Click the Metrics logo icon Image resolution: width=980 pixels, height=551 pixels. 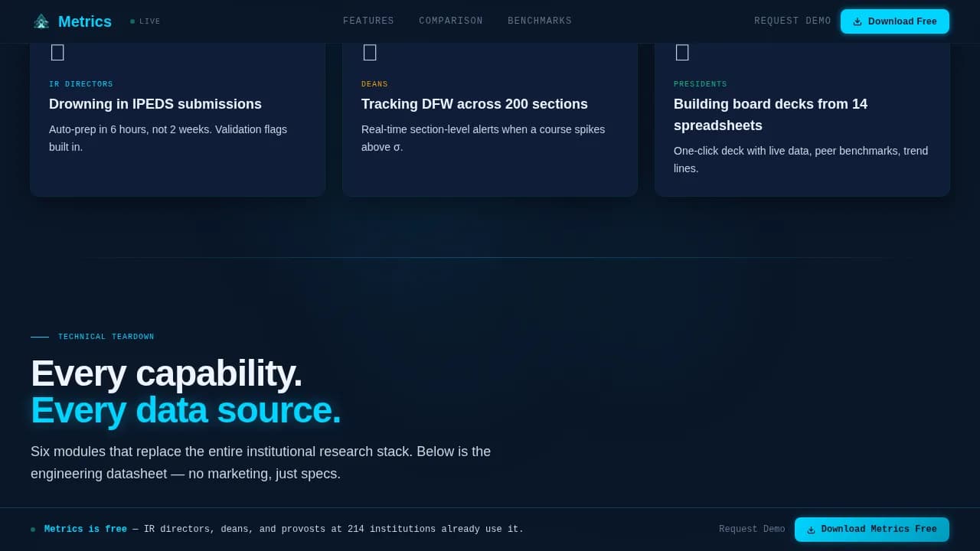pyautogui.click(x=41, y=21)
